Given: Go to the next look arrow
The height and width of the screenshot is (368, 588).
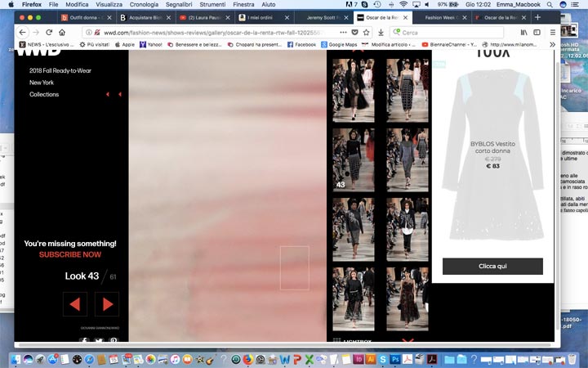Looking at the screenshot, I should (107, 304).
